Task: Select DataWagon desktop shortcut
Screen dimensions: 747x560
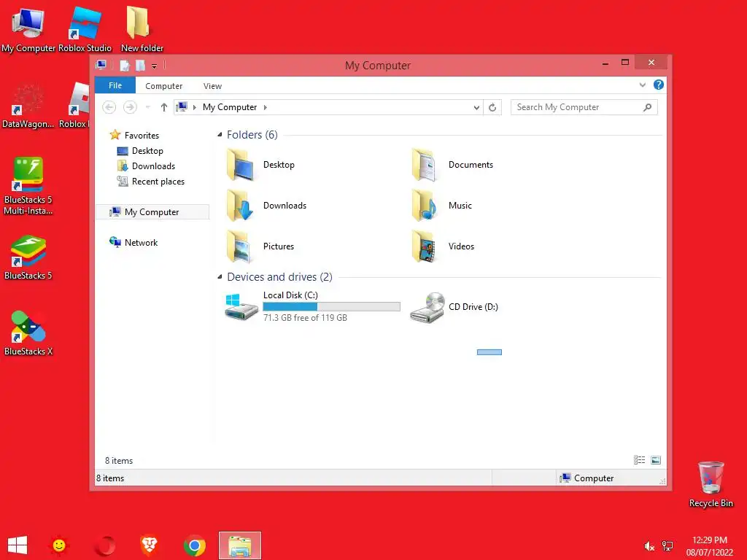Action: pyautogui.click(x=28, y=106)
